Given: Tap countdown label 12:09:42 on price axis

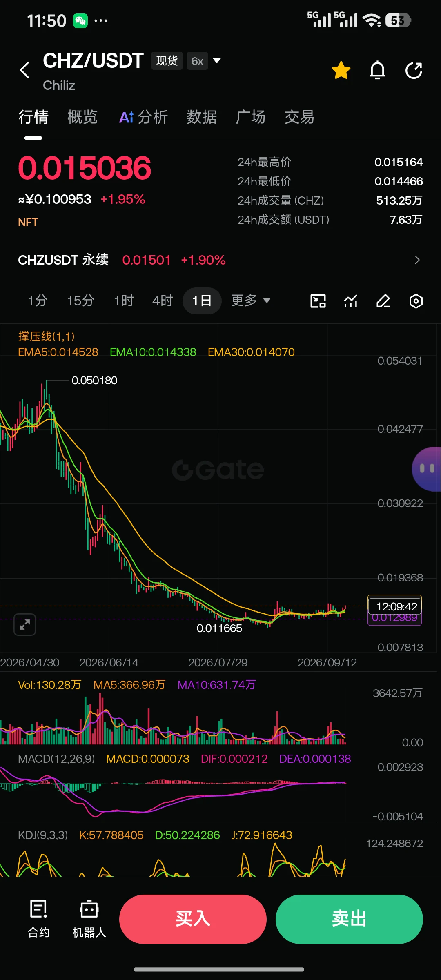Looking at the screenshot, I should tap(395, 606).
